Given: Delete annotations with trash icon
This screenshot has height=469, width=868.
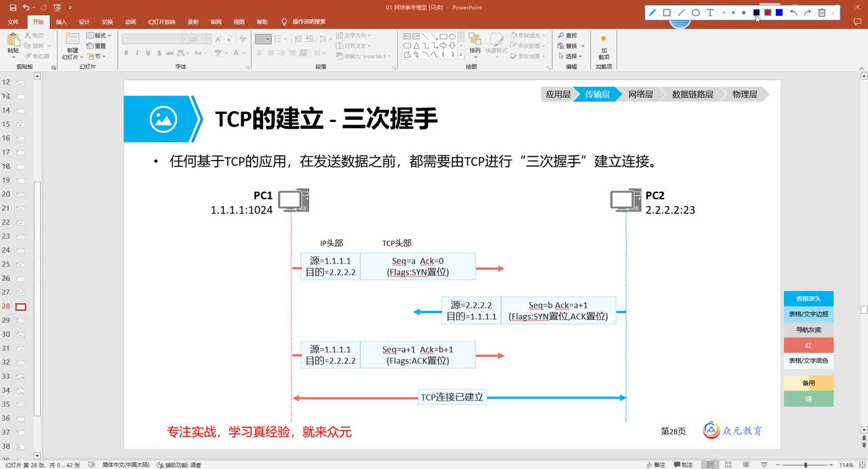Looking at the screenshot, I should [x=822, y=12].
